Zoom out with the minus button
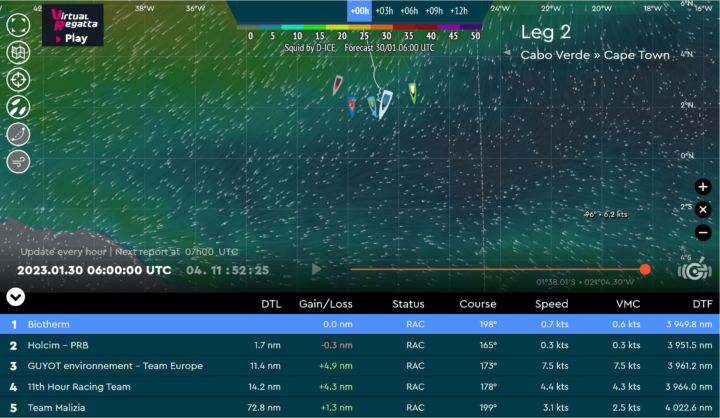The image size is (720, 418). (703, 232)
